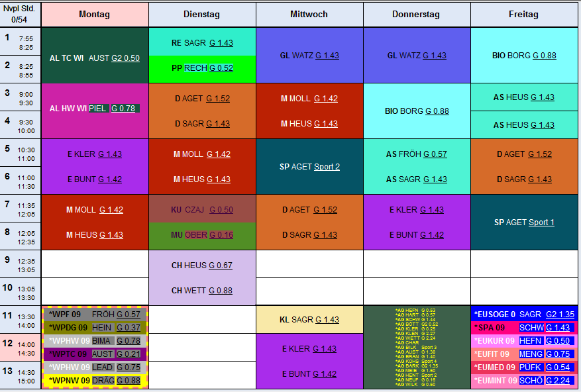Click room G 0.52 next to PP RECH
The image size is (581, 392).
point(221,68)
